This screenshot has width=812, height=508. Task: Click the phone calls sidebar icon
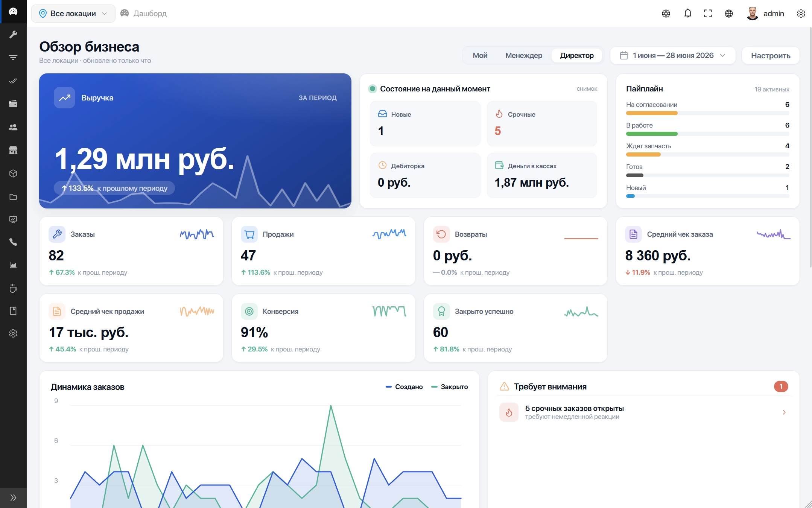click(x=13, y=242)
